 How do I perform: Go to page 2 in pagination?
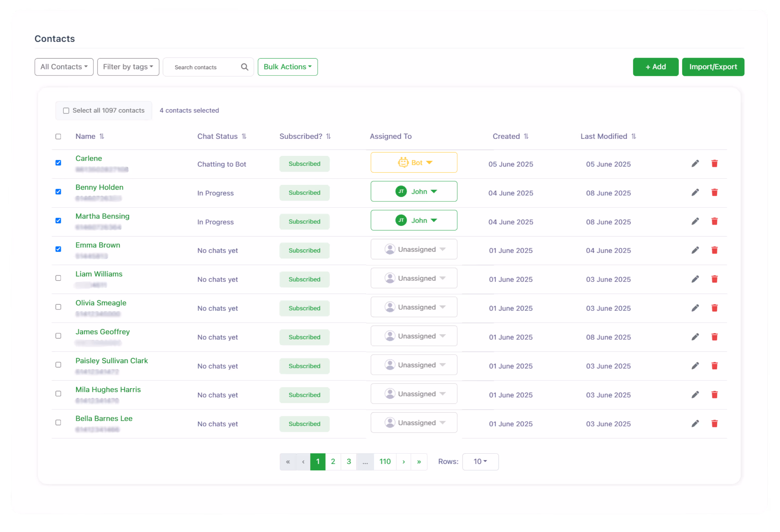(333, 462)
